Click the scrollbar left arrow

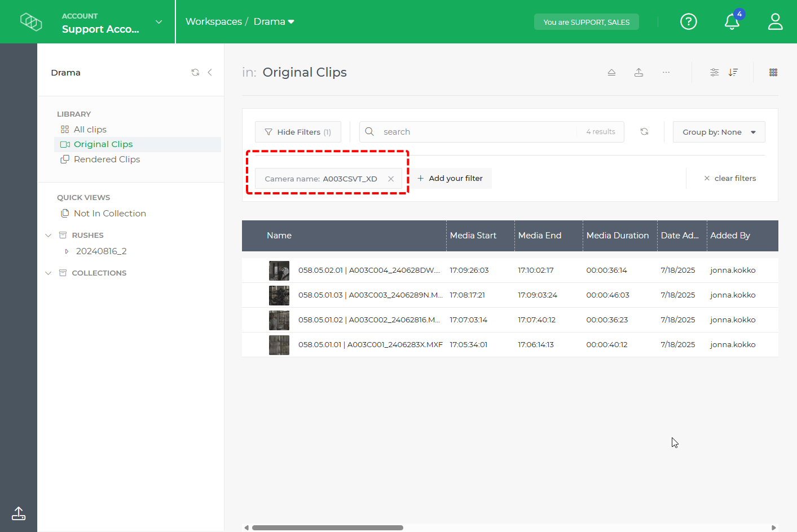[246, 528]
